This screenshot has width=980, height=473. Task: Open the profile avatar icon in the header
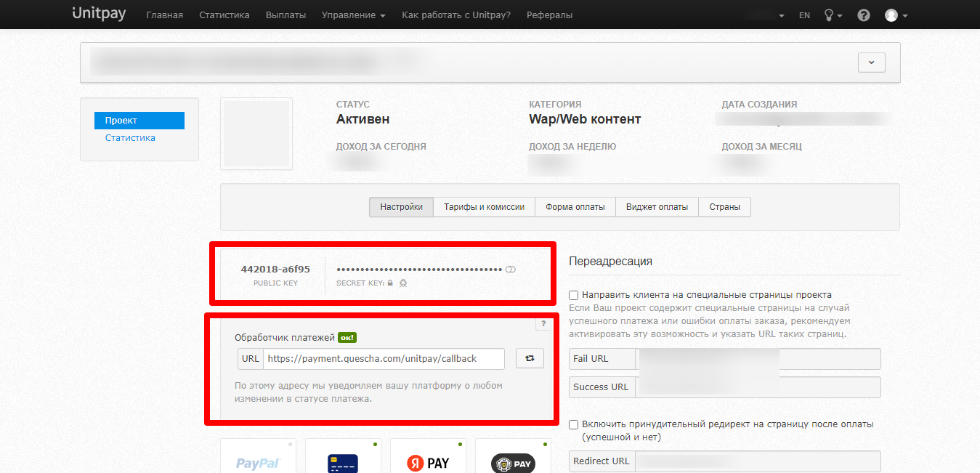click(891, 15)
